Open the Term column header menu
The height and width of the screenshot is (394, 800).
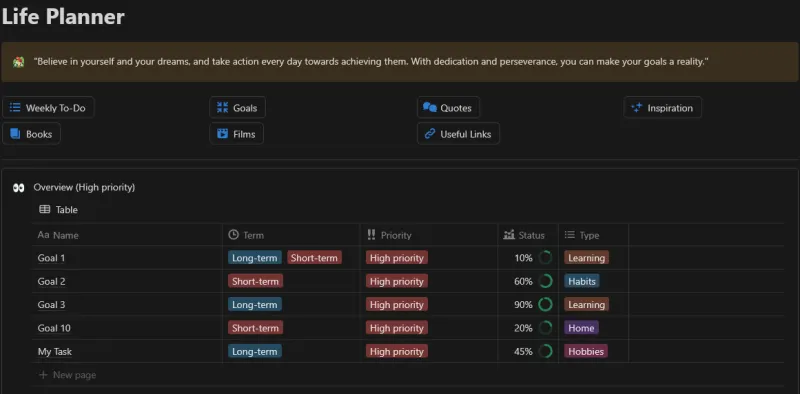coord(291,235)
